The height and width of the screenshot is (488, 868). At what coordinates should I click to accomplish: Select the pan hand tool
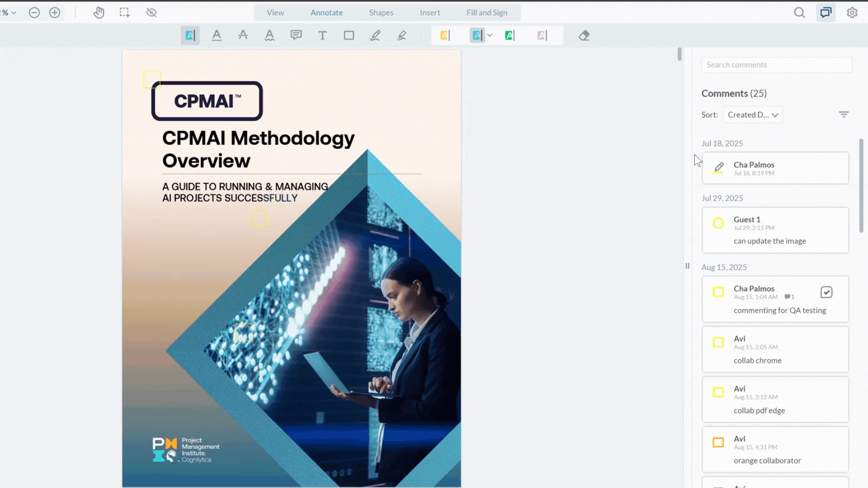99,13
